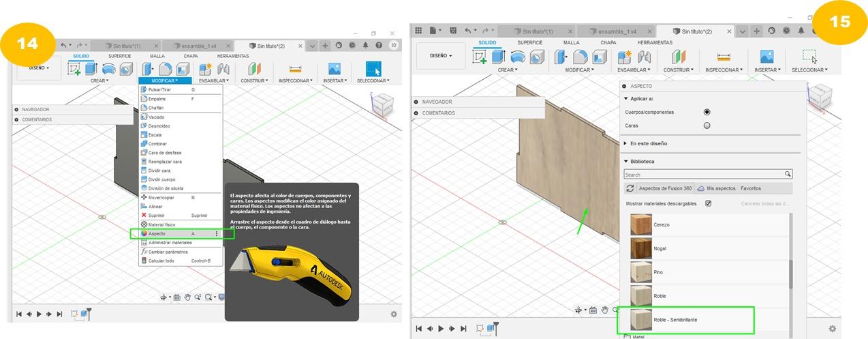This screenshot has height=339, width=868.
Task: Open the MODIFICAR dropdown in right window
Action: pyautogui.click(x=580, y=70)
